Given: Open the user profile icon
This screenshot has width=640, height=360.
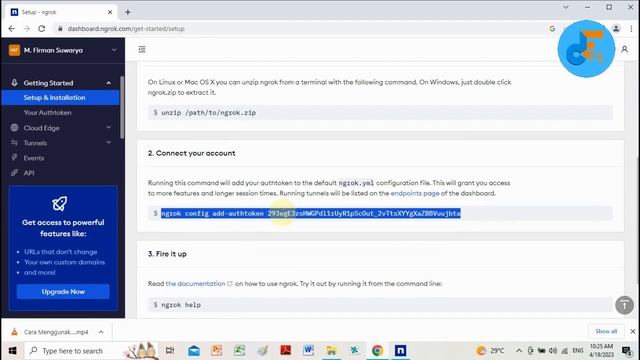Looking at the screenshot, I should [624, 49].
